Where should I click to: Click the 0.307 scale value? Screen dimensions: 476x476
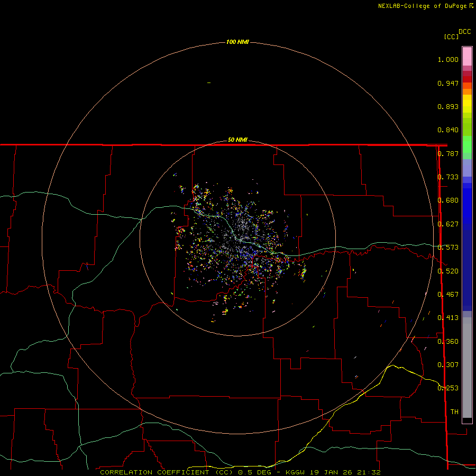pyautogui.click(x=448, y=365)
